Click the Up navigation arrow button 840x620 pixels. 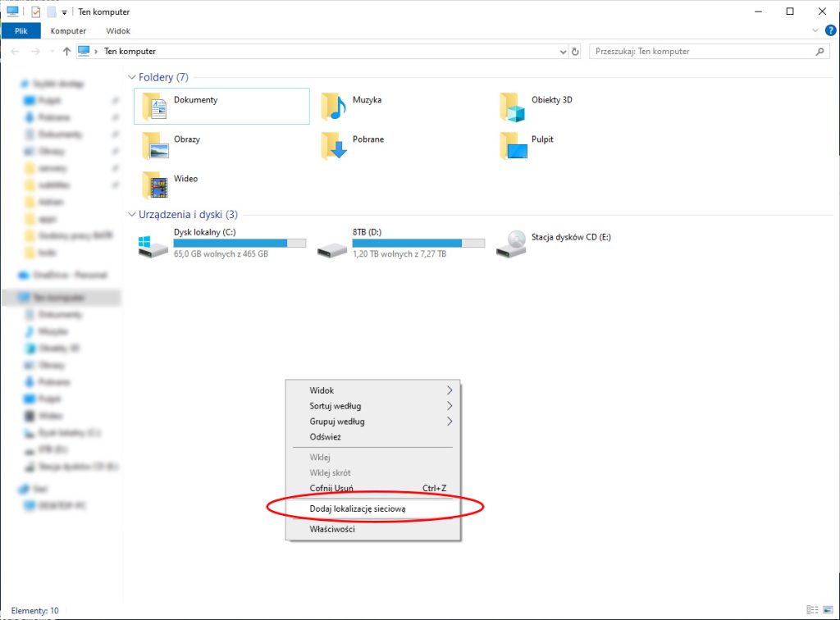pyautogui.click(x=66, y=51)
